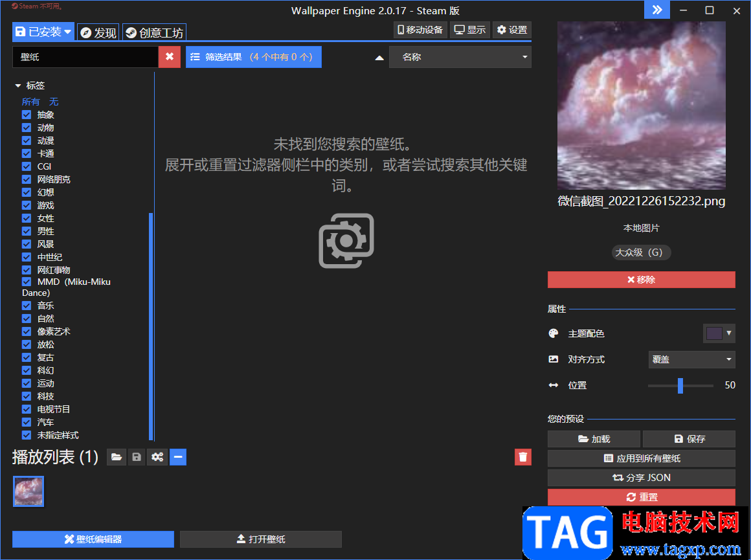Uncheck the 风景 tag
Image resolution: width=751 pixels, height=560 pixels.
[27, 244]
